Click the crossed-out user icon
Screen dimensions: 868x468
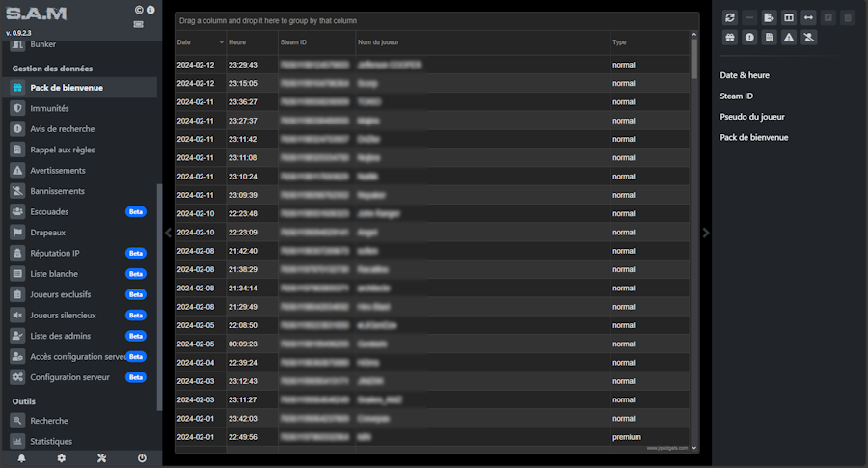pyautogui.click(x=808, y=38)
